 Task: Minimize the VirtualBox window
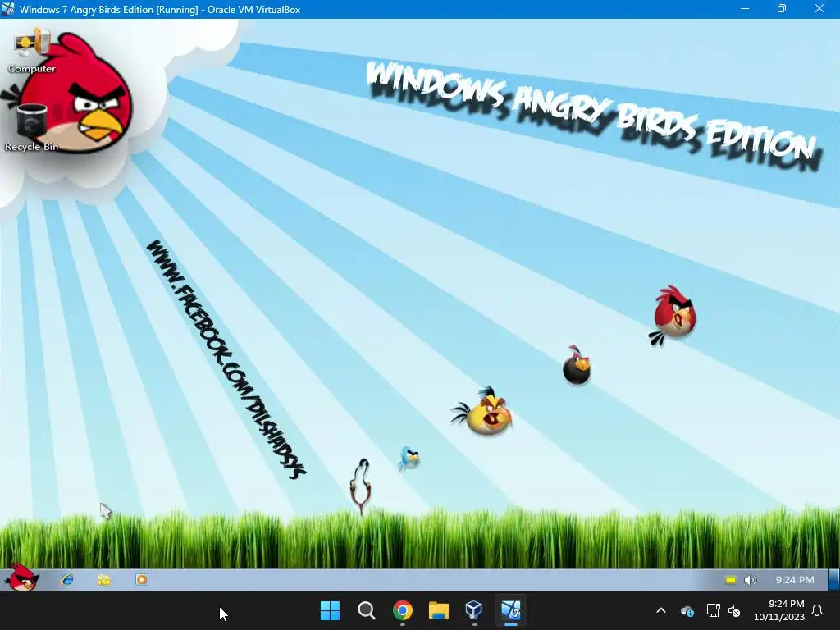745,9
